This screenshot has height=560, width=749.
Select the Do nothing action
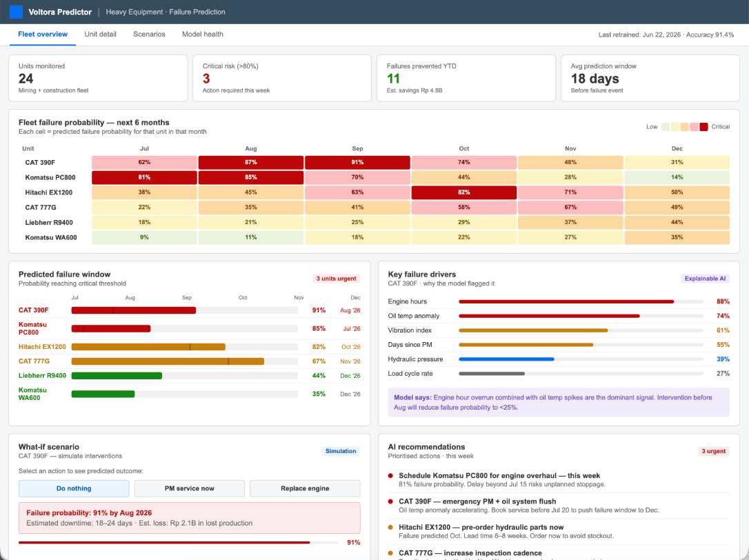[74, 488]
